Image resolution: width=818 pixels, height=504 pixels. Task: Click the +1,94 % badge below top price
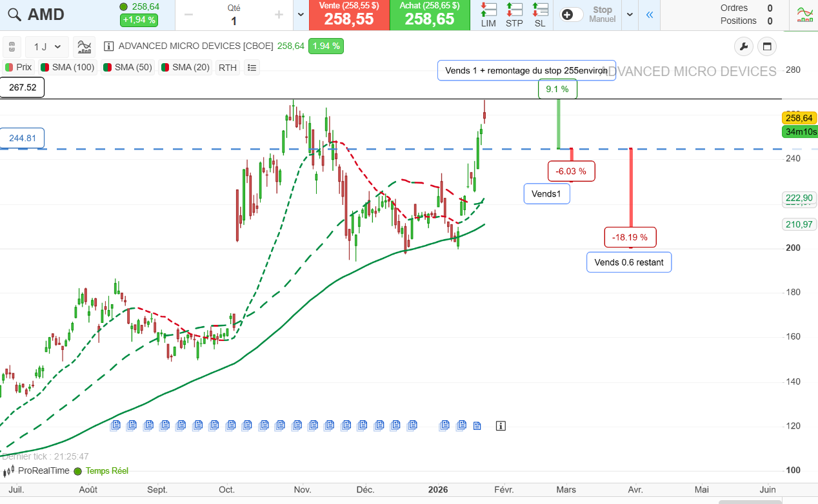click(139, 20)
